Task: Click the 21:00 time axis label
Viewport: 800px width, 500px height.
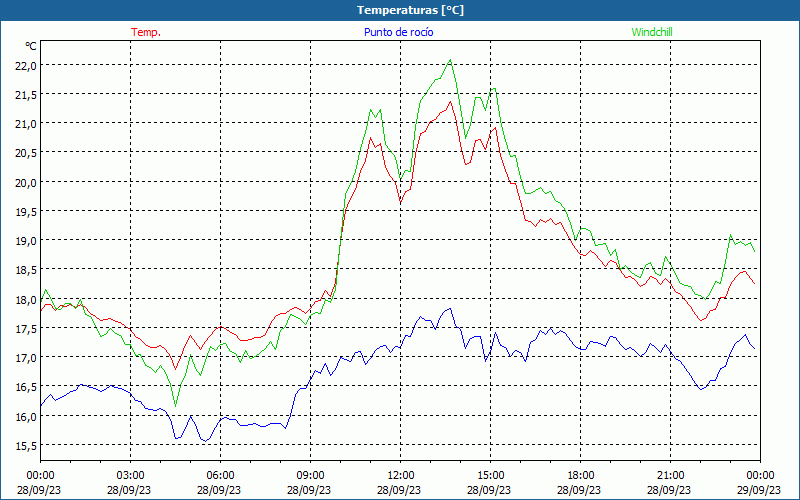Action: [670, 475]
